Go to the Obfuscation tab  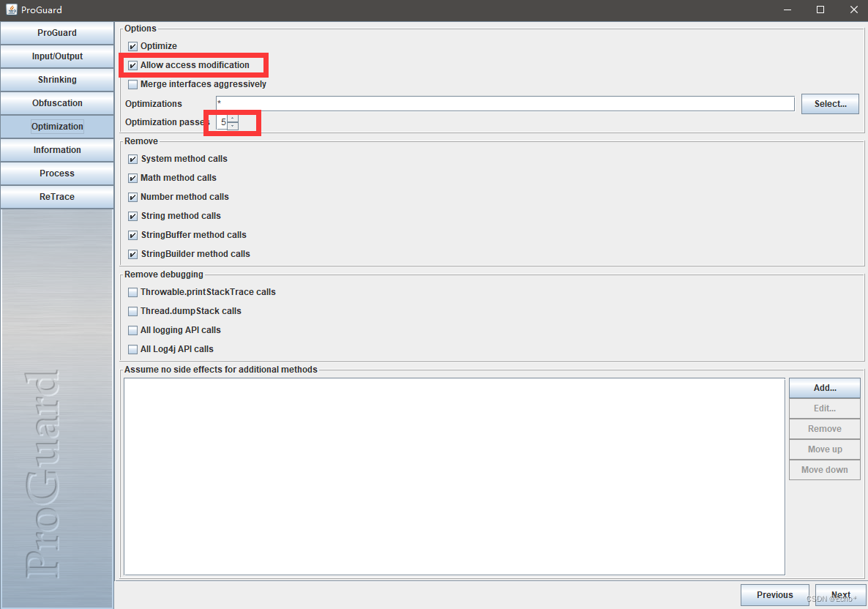click(57, 103)
